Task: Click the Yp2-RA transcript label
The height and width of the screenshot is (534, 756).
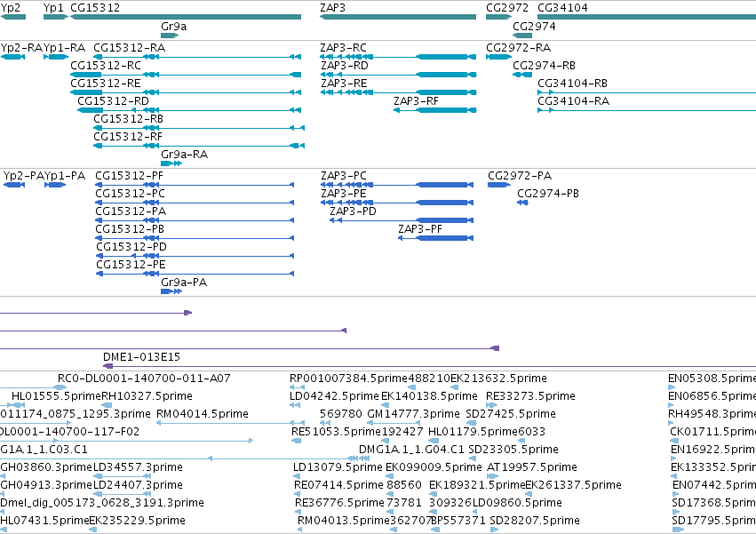Action: (x=21, y=48)
